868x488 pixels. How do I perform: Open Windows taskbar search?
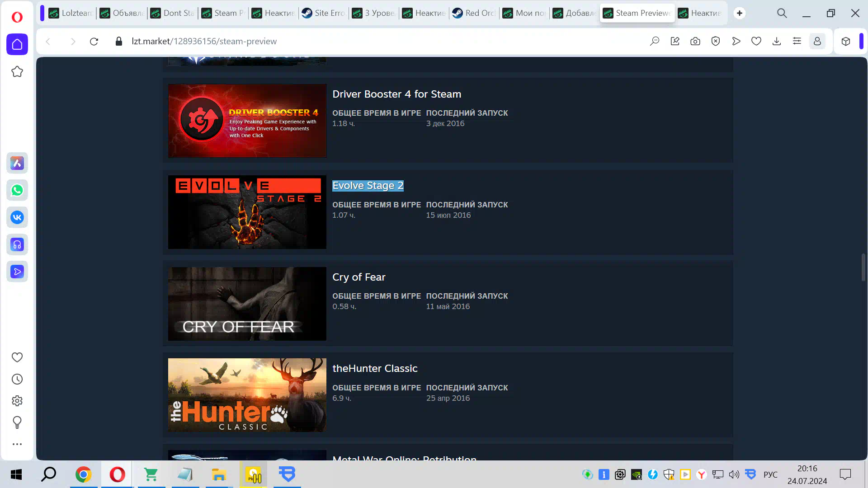(x=48, y=474)
